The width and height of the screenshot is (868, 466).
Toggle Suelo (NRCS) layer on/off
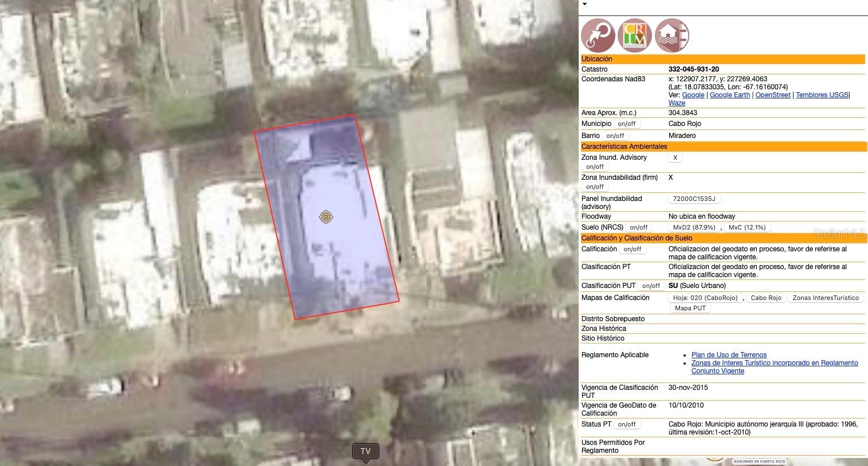638,227
